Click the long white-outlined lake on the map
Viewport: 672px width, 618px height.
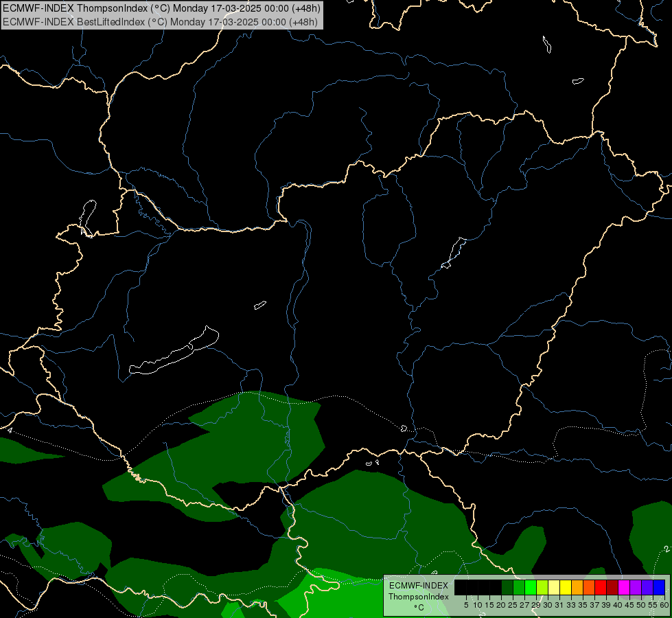point(174,350)
